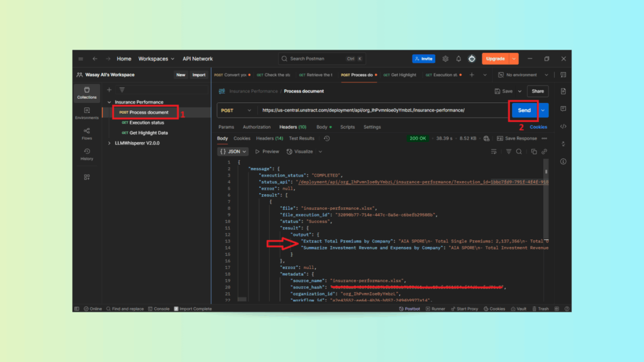644x362 pixels.
Task: Go forward using the right arrow
Action: point(108,58)
